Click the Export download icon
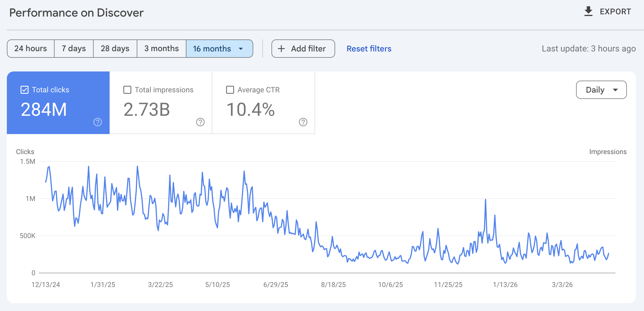Image resolution: width=644 pixels, height=311 pixels. pos(589,11)
